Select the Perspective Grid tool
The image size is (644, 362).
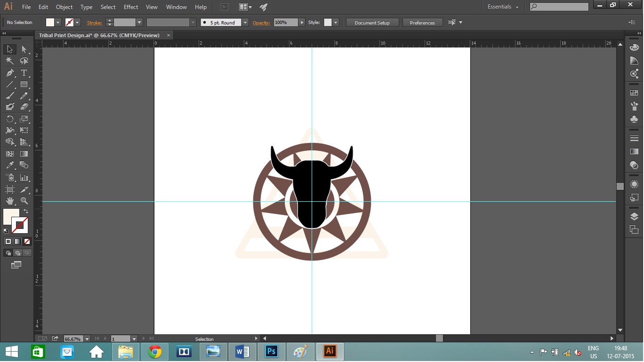[x=24, y=142]
